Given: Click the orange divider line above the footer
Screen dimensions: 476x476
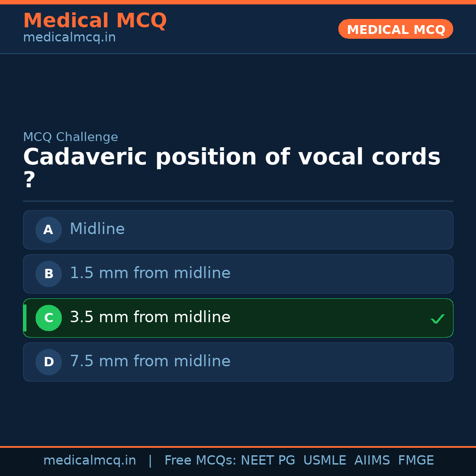Looking at the screenshot, I should pos(238,446).
